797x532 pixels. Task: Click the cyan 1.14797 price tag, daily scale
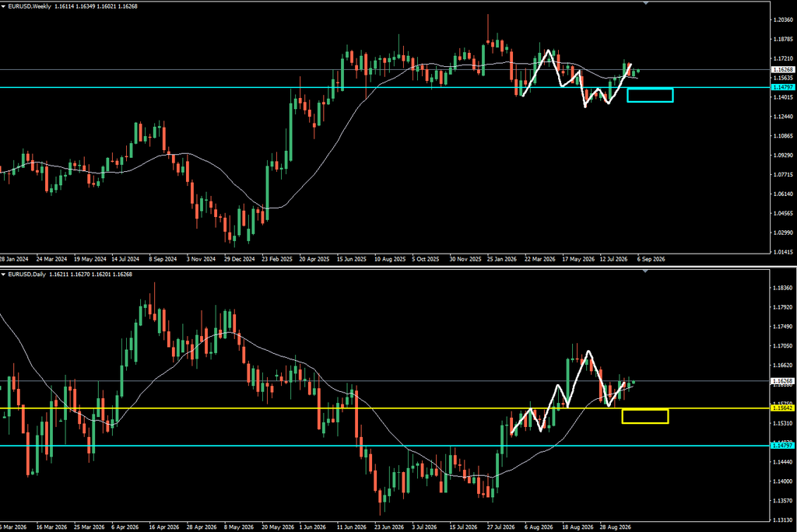(783, 446)
